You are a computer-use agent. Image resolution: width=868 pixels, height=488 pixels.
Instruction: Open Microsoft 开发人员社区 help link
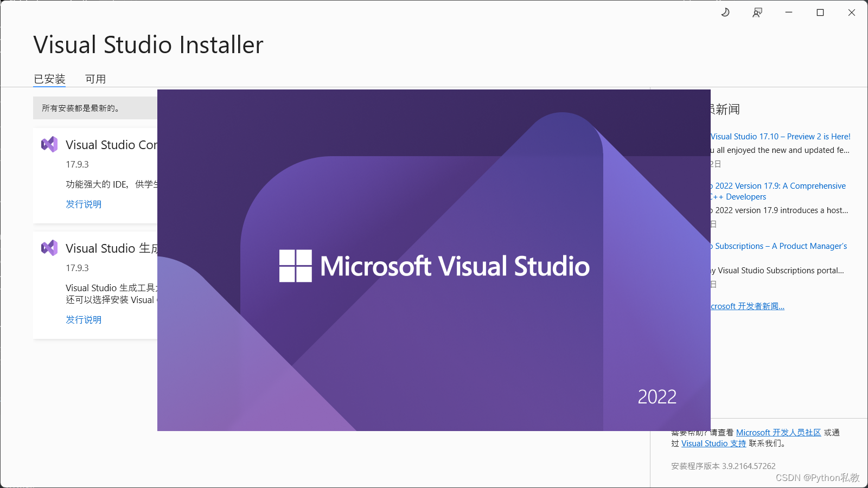778,433
